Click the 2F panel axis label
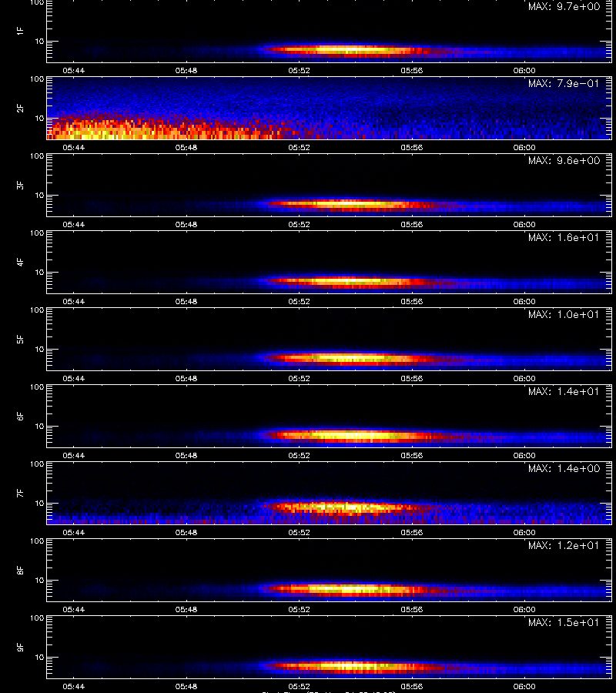This screenshot has height=693, width=616. [20, 108]
